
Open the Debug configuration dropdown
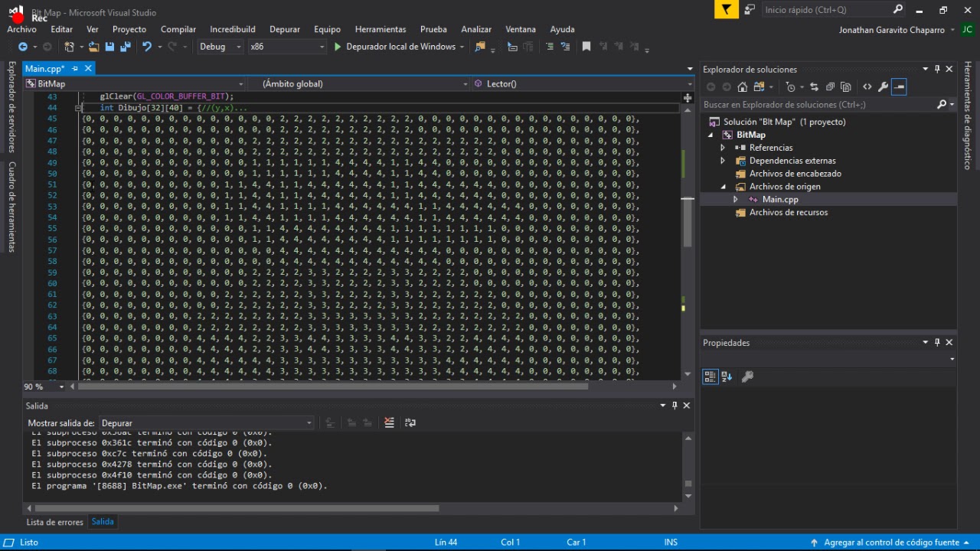(220, 47)
